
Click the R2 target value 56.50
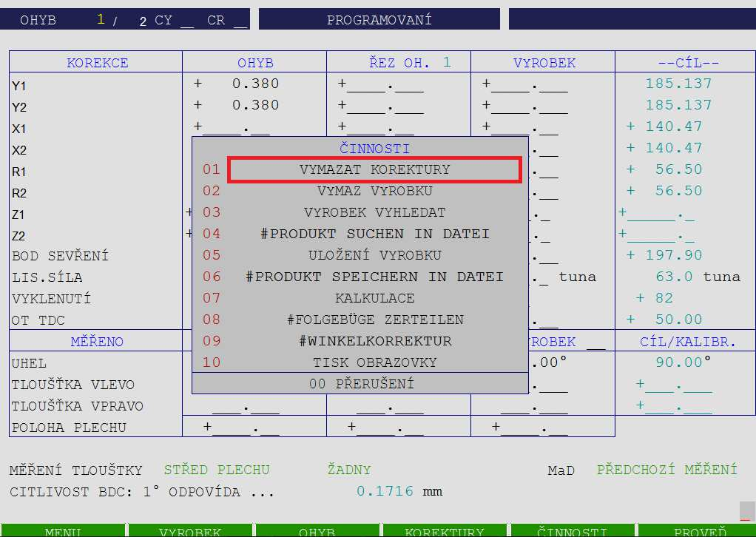pyautogui.click(x=664, y=191)
